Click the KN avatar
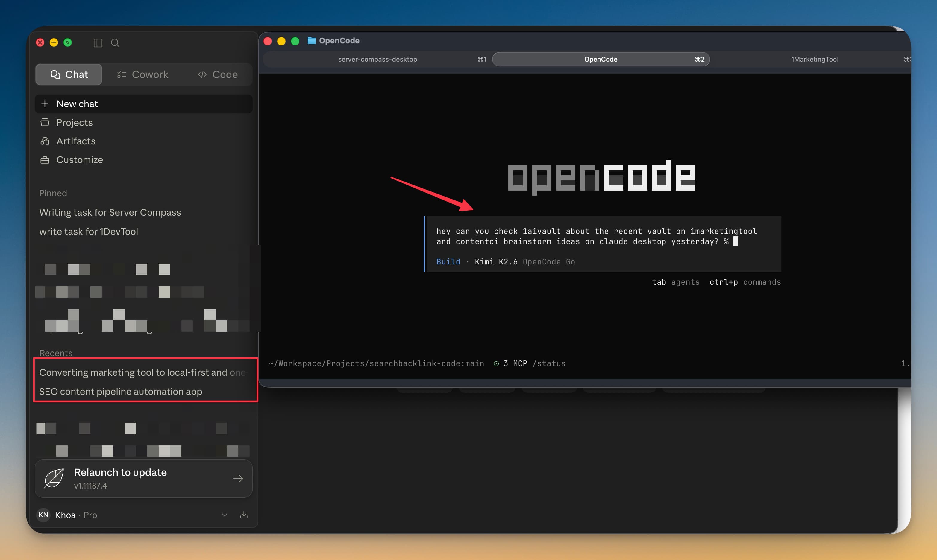This screenshot has height=560, width=937. coord(43,515)
